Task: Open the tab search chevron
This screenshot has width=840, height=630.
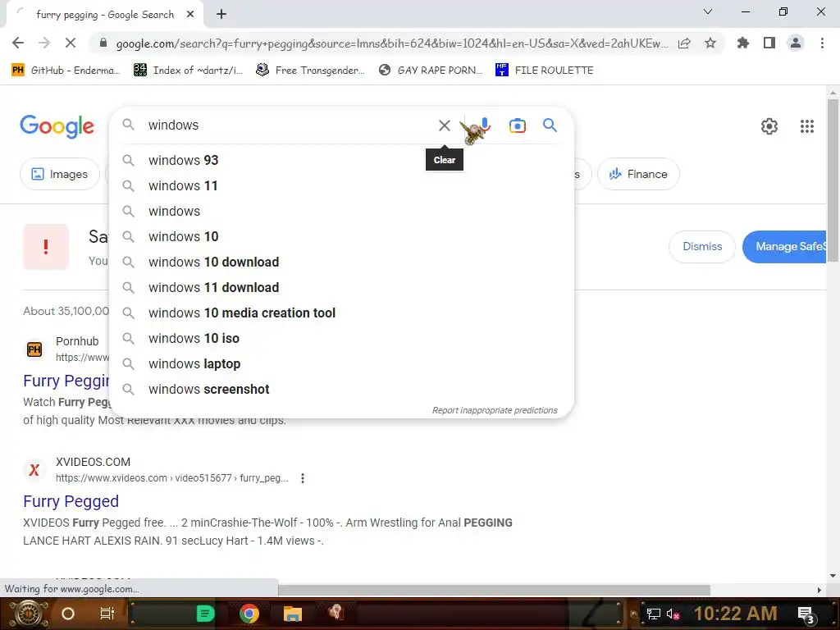Action: point(708,11)
